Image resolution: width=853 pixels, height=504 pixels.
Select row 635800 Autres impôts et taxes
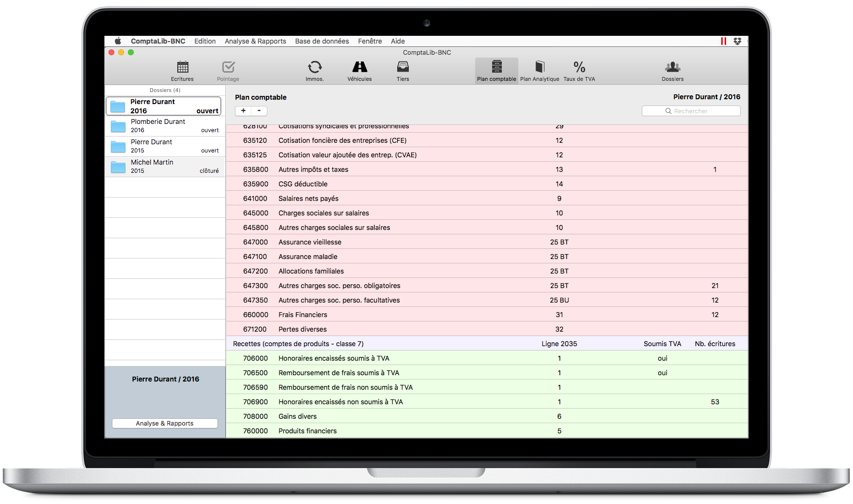pos(487,169)
